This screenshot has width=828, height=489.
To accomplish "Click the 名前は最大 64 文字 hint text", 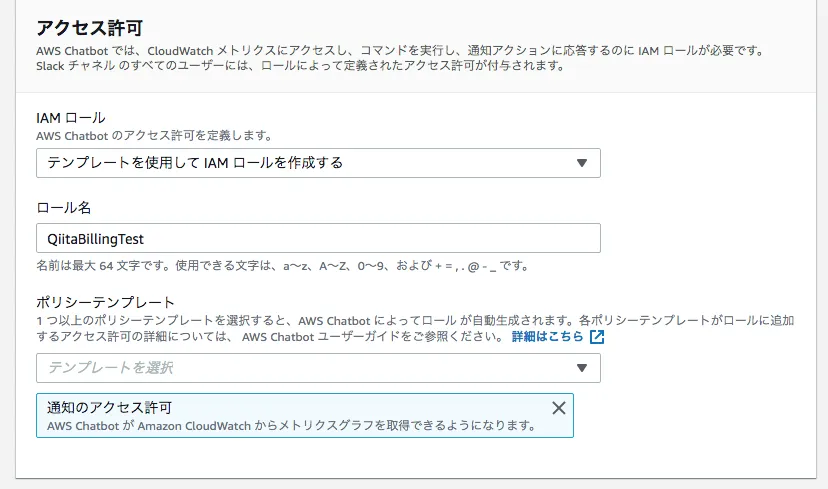I will coord(282,266).
